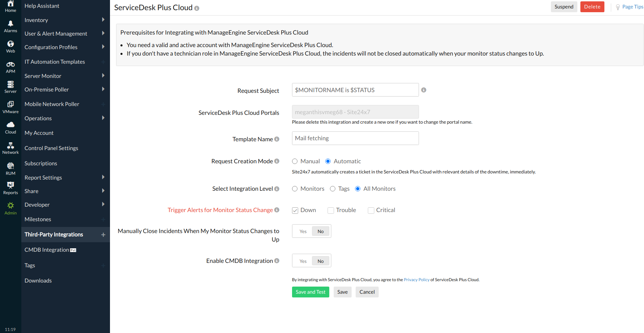This screenshot has width=644, height=333.
Task: Select All Monitors integration level
Action: (358, 189)
